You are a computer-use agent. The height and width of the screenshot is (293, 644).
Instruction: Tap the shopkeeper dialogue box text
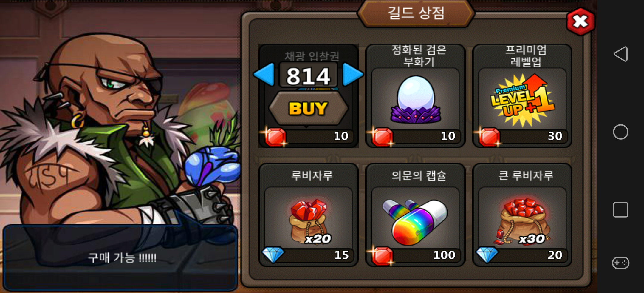pyautogui.click(x=122, y=258)
